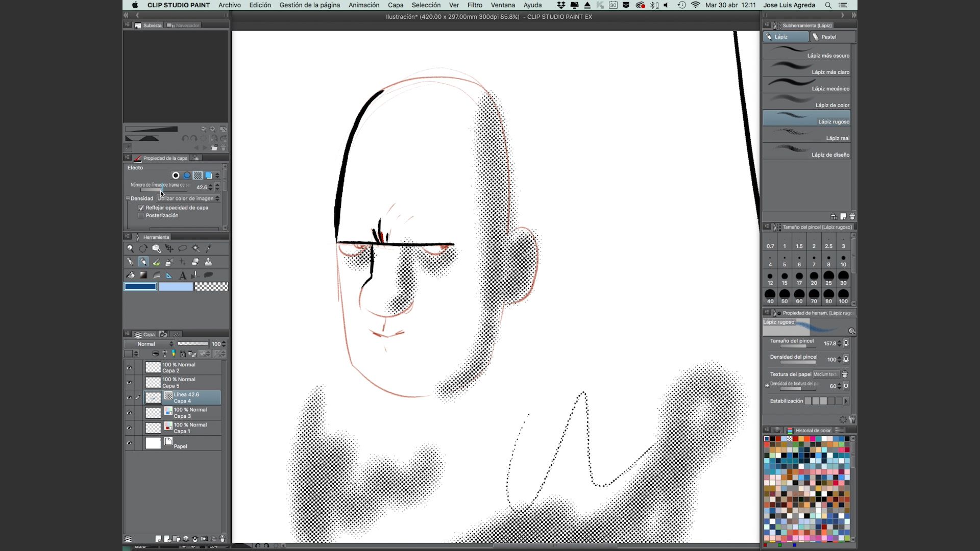The image size is (980, 551).
Task: Open Utilizar color de imagen dropdown
Action: click(x=188, y=198)
